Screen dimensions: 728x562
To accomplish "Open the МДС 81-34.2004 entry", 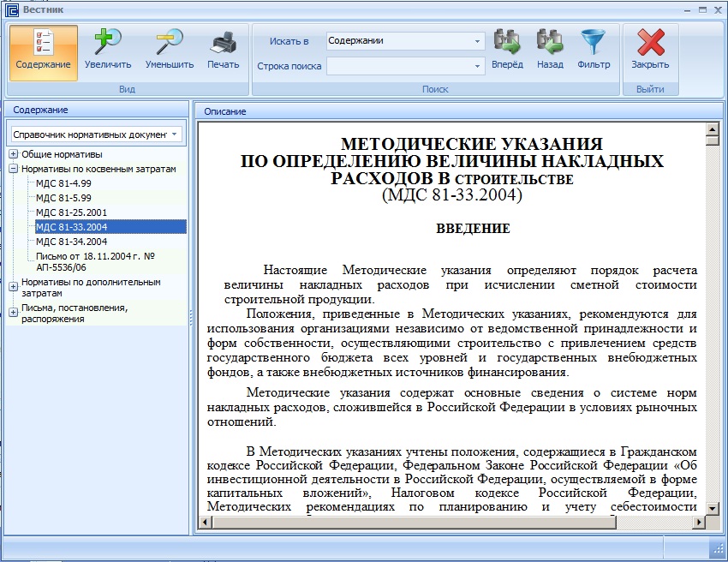I will click(x=71, y=241).
